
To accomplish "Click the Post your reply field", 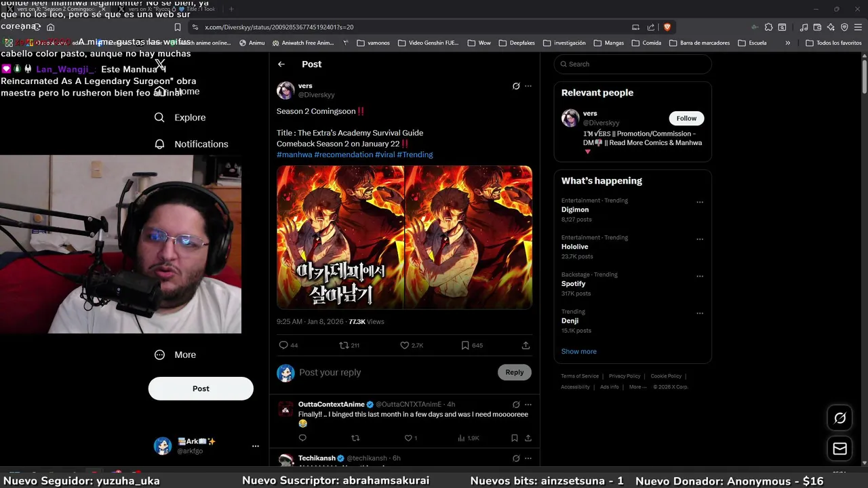I will 397,373.
